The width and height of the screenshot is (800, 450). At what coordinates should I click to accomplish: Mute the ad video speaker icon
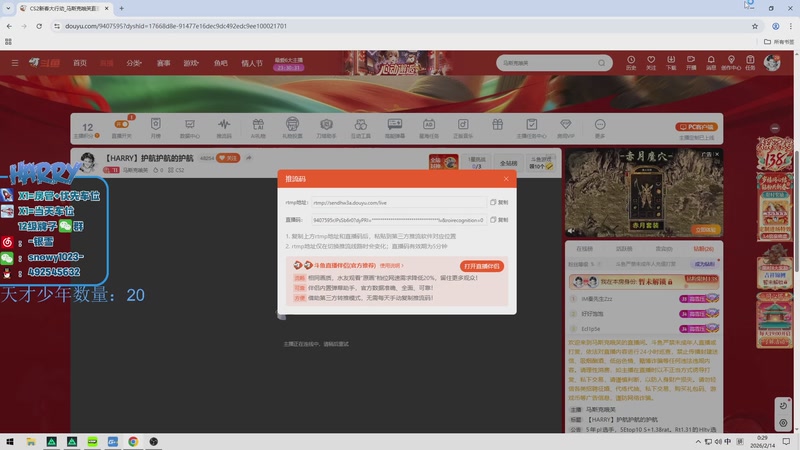click(x=571, y=231)
